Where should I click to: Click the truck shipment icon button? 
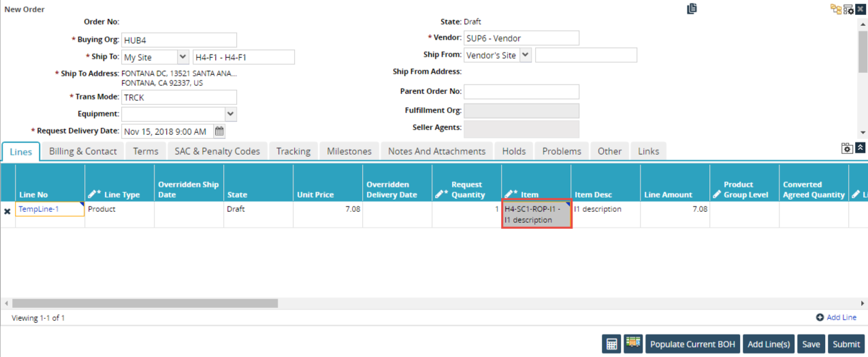[633, 344]
